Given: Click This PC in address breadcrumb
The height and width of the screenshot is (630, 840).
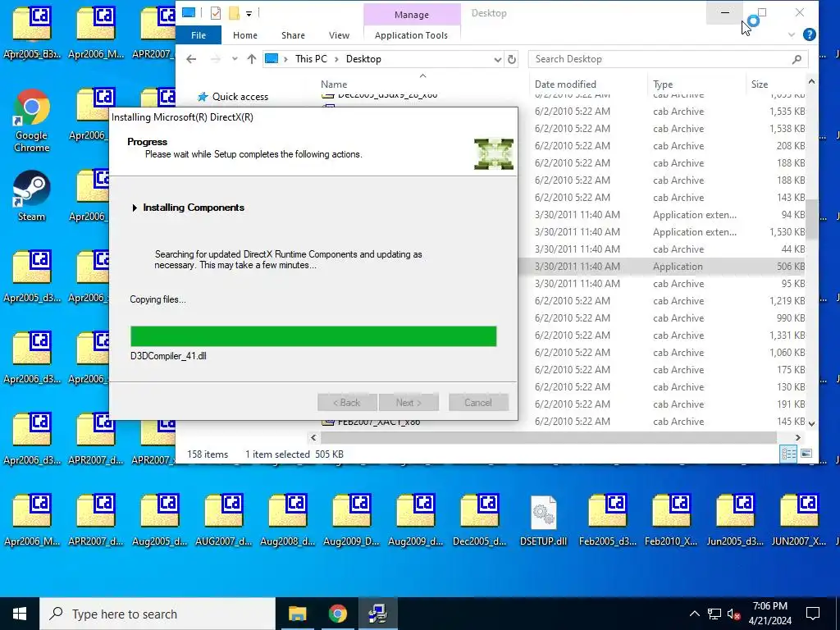Looking at the screenshot, I should point(311,59).
